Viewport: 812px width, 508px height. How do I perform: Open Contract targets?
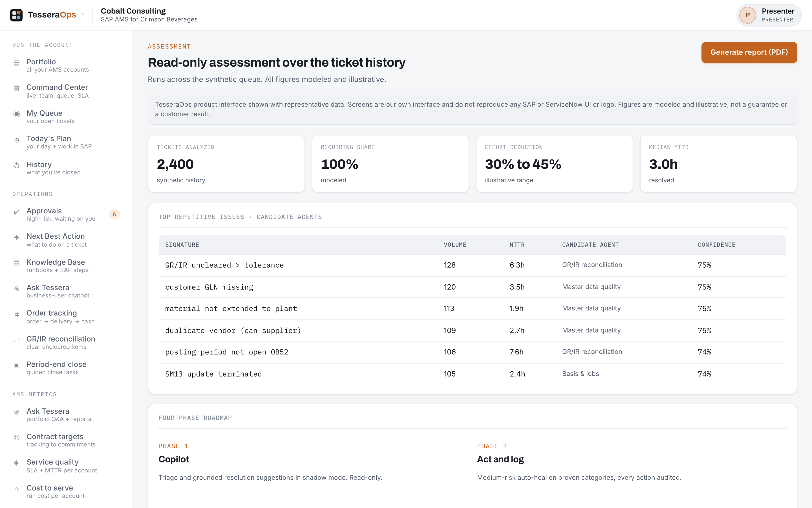click(x=66, y=440)
